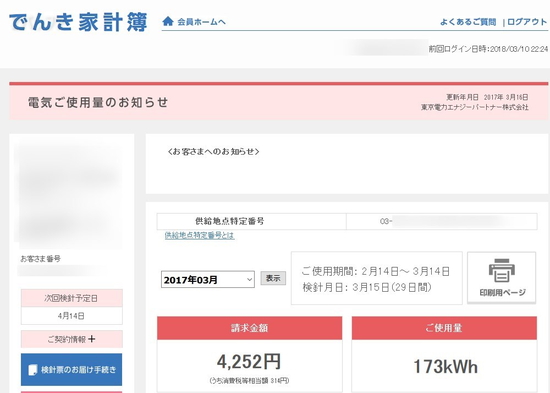Click the ご使用期間: 2月14日～3月14日 text
The width and height of the screenshot is (550, 393).
coord(375,271)
